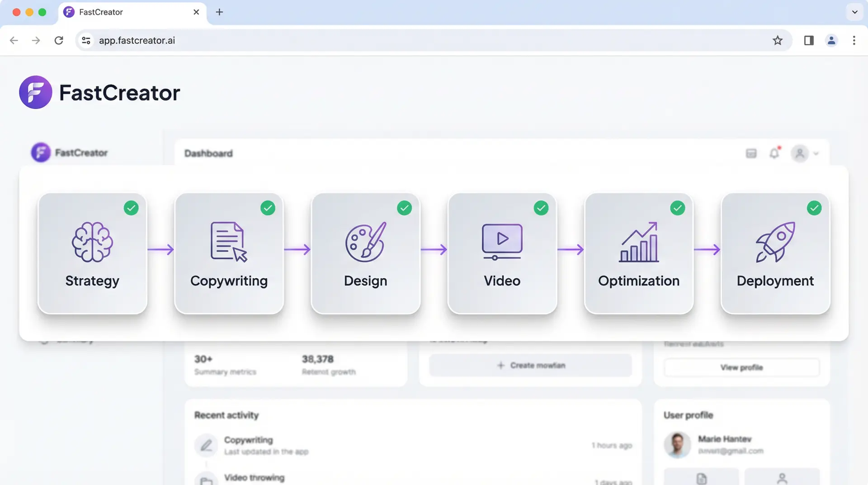The height and width of the screenshot is (485, 868).
Task: Click the pencil icon beside Copywriting activity
Action: [x=207, y=445]
